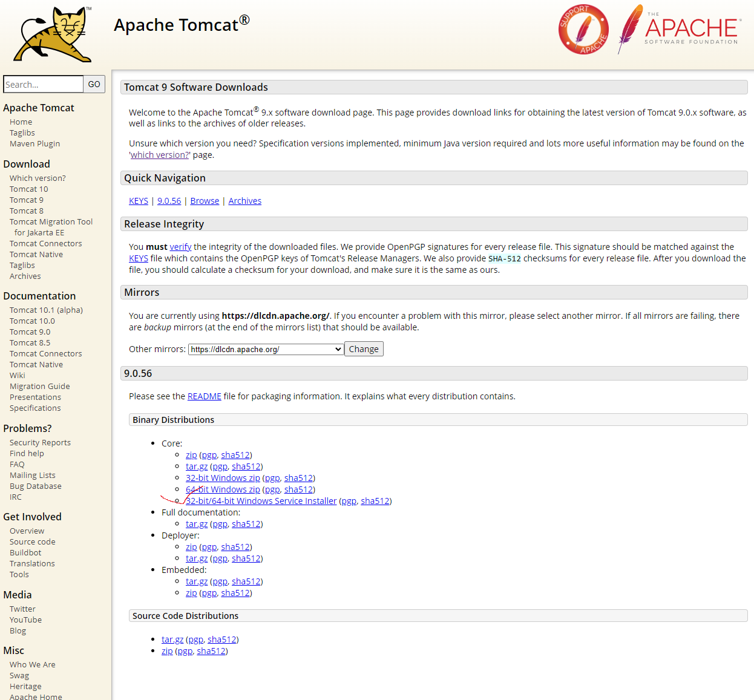
Task: Open KEYS link in Release Integrity paragraph
Action: pos(139,258)
